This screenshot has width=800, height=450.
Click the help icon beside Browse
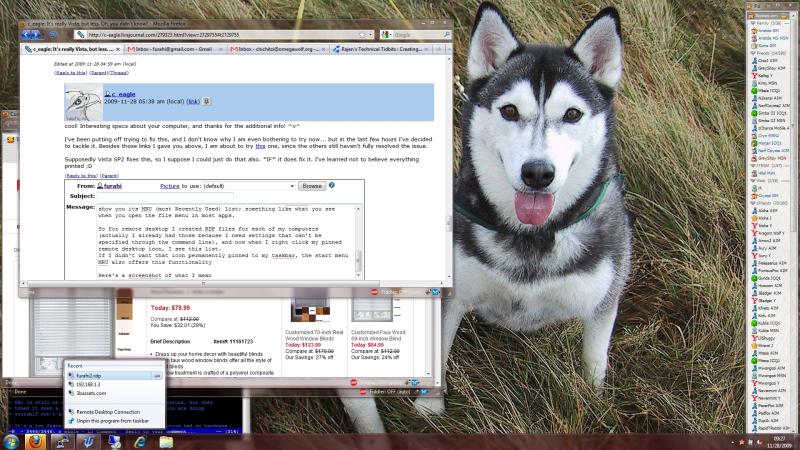[x=332, y=185]
